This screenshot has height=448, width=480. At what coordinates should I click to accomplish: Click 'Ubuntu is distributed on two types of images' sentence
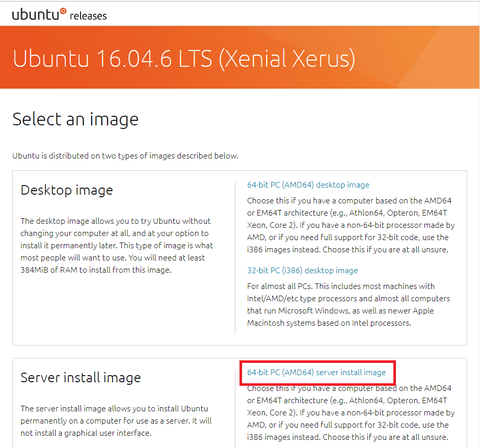125,156
